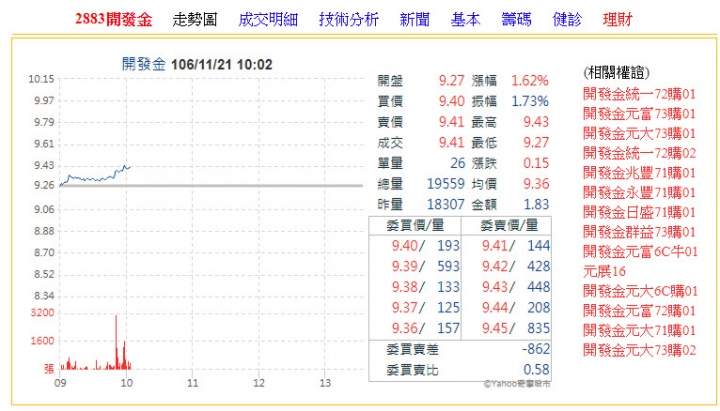Select the 走勢圖 tab
Screen dimensions: 720x411
coord(194,19)
